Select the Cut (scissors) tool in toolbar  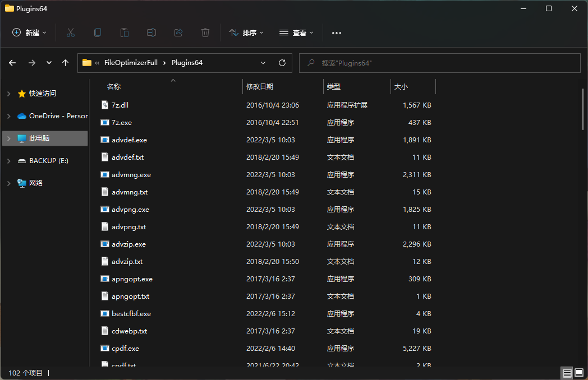point(70,33)
